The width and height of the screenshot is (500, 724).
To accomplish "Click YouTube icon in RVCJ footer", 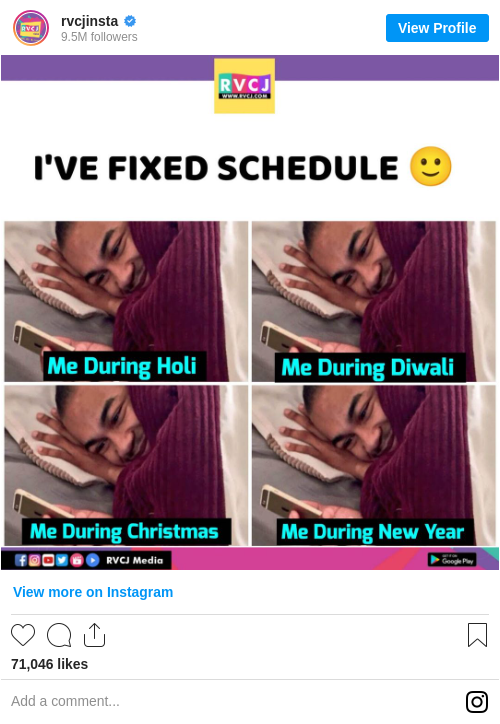I will tap(48, 560).
